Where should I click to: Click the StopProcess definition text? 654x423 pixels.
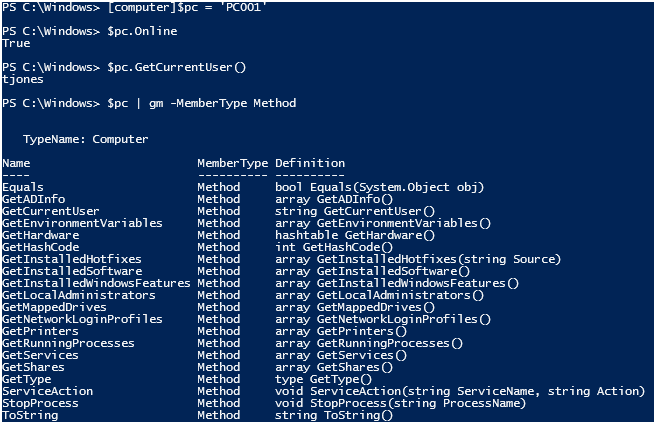(x=400, y=403)
